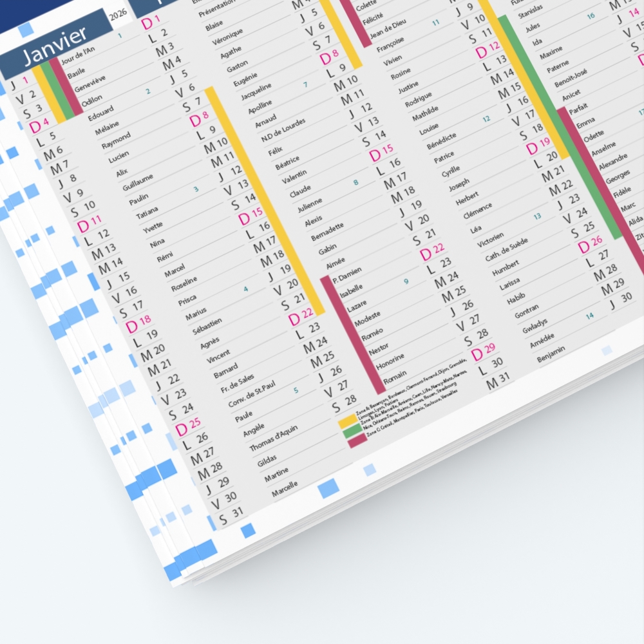This screenshot has width=644, height=644.
Task: Select the Conv. de St.Paul entry
Action: pyautogui.click(x=251, y=394)
